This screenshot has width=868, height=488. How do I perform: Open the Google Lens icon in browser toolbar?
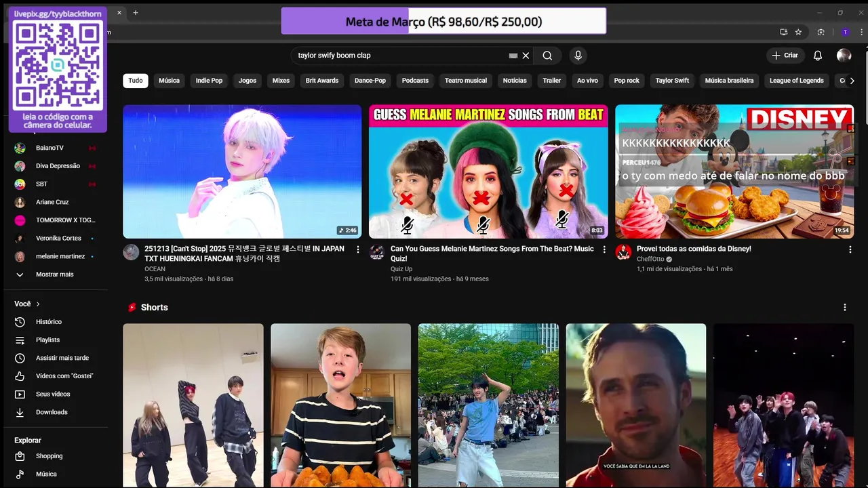point(821,32)
